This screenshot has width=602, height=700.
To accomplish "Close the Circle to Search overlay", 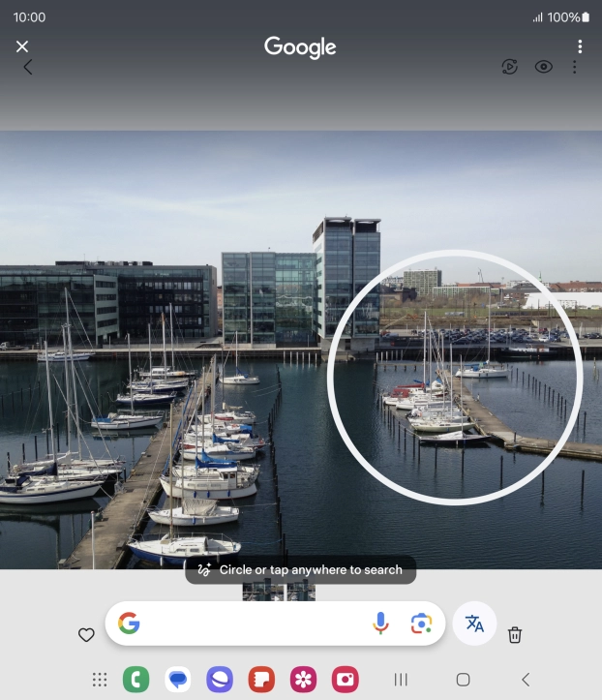I will pos(22,46).
